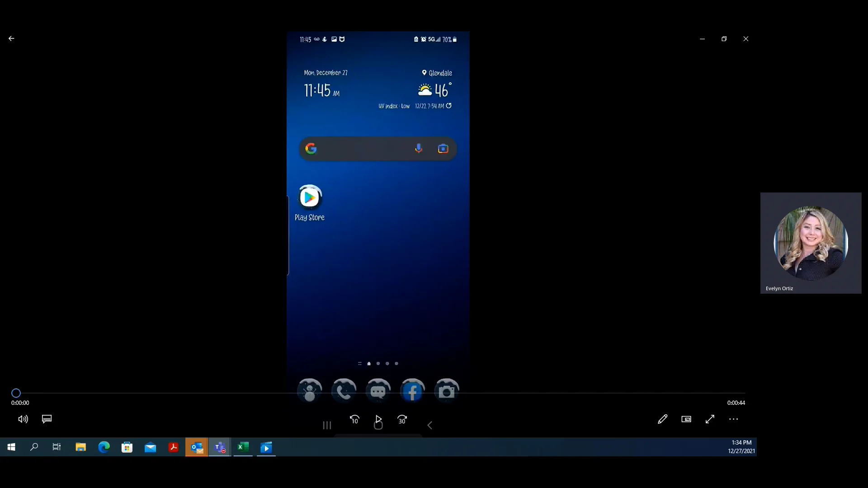This screenshot has width=868, height=488.
Task: Skip back 10 seconds
Action: [354, 419]
